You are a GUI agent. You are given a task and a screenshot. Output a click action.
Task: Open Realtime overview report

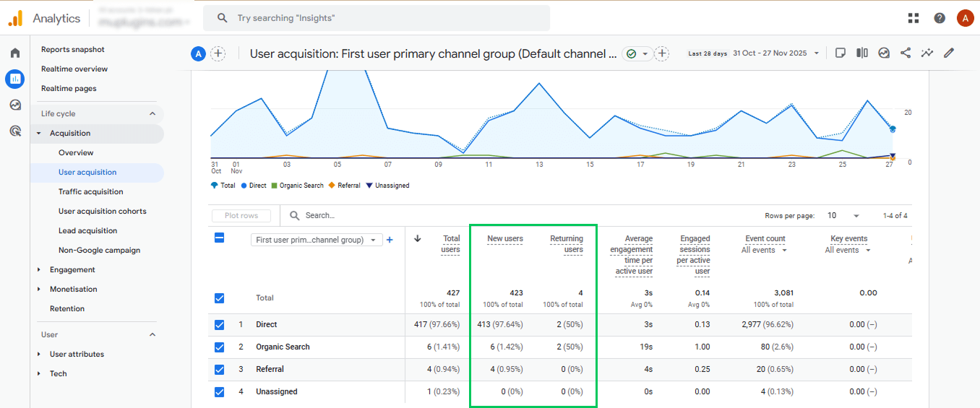(74, 69)
